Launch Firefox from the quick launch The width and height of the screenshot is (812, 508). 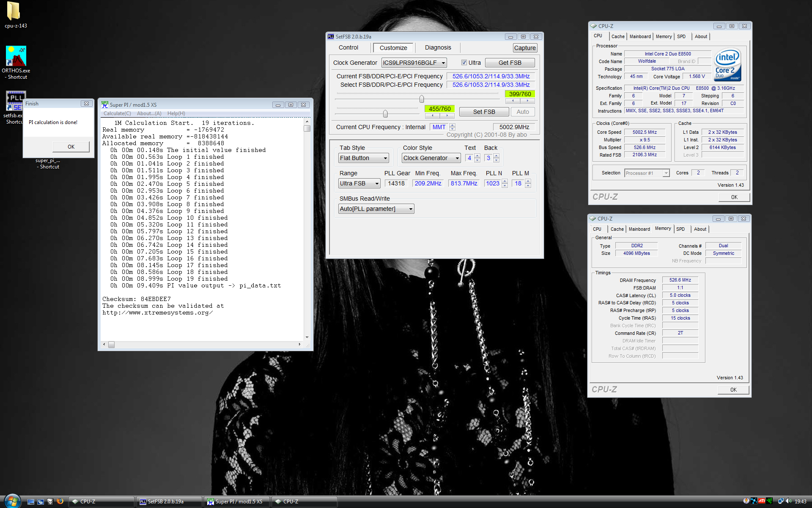point(60,502)
